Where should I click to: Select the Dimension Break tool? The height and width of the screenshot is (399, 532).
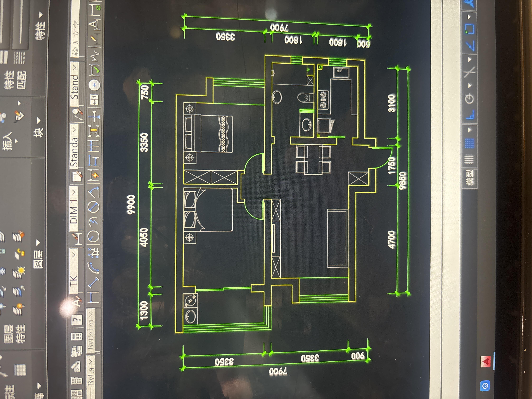(94, 117)
